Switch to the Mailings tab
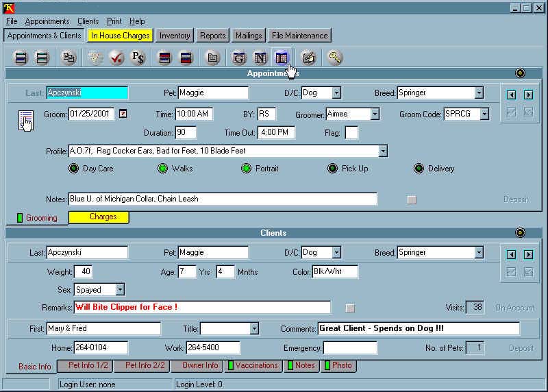548x392 pixels. [x=249, y=36]
